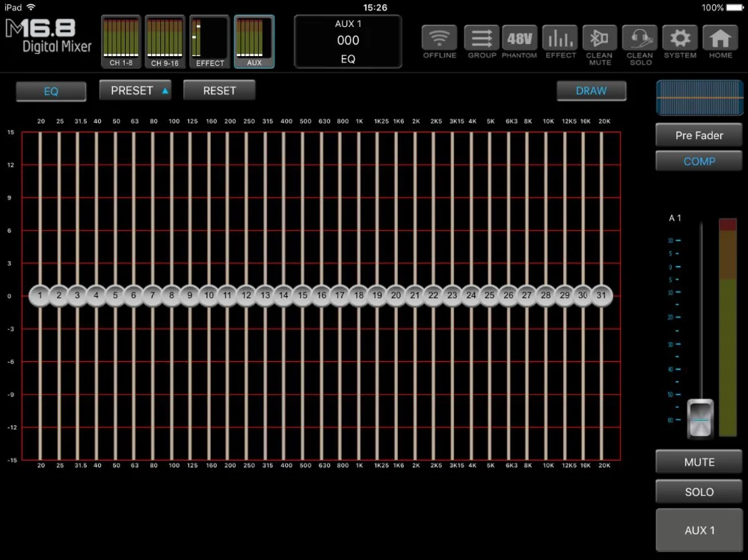Tap the Offline Wi-Fi connection icon

(439, 39)
